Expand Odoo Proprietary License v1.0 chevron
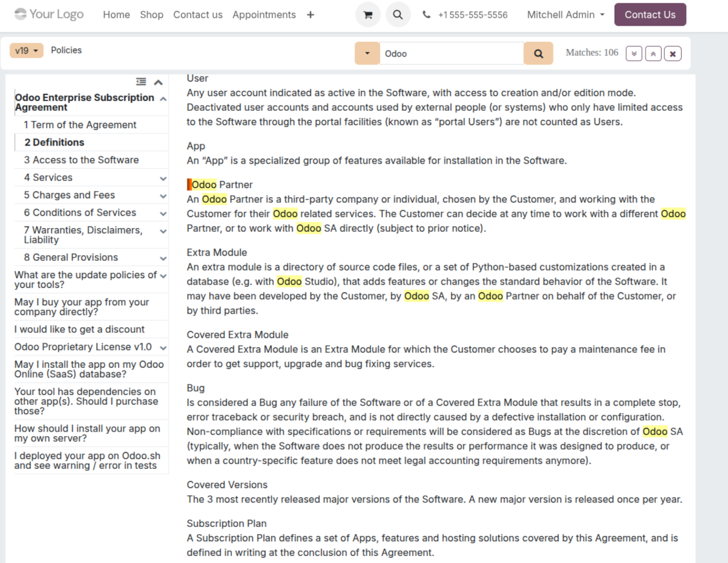Viewport: 728px width, 563px height. 163,347
